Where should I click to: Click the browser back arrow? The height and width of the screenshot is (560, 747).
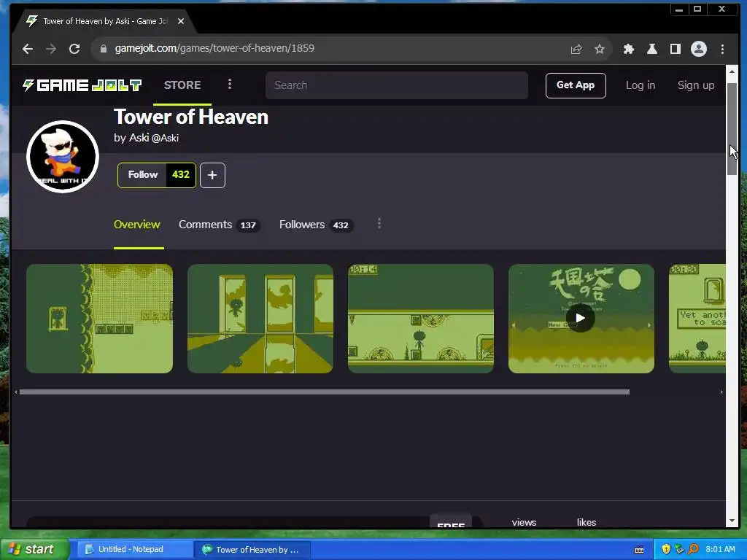(28, 49)
